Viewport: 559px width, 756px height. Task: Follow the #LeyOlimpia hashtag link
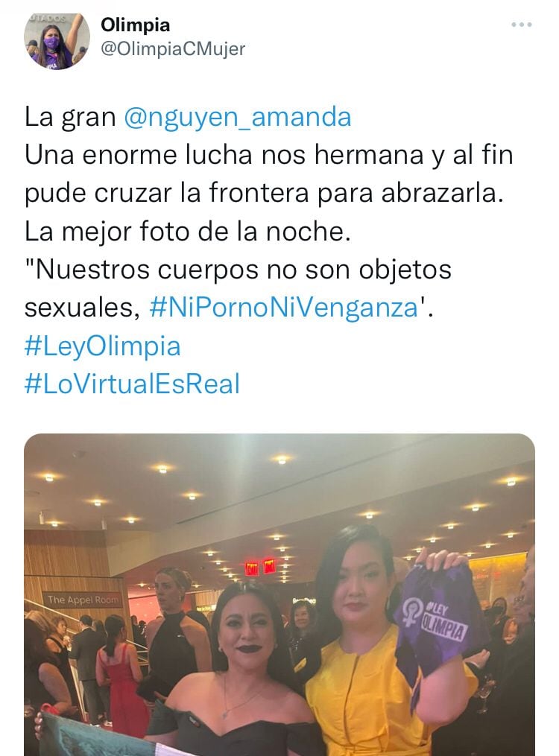click(x=102, y=346)
